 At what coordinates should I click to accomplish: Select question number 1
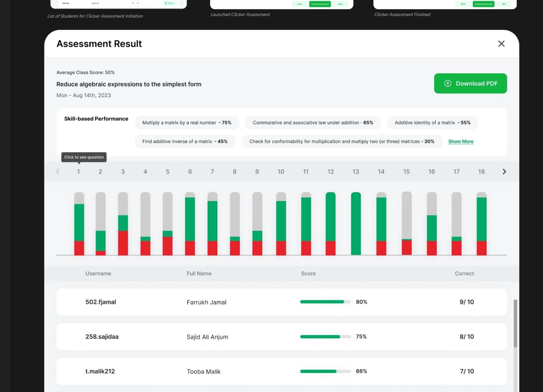tap(78, 172)
